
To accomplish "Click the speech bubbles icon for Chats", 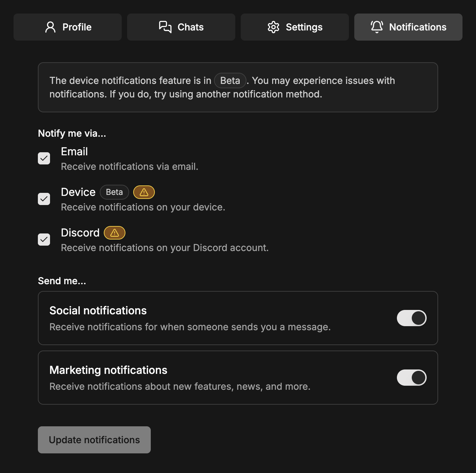I will coord(165,27).
